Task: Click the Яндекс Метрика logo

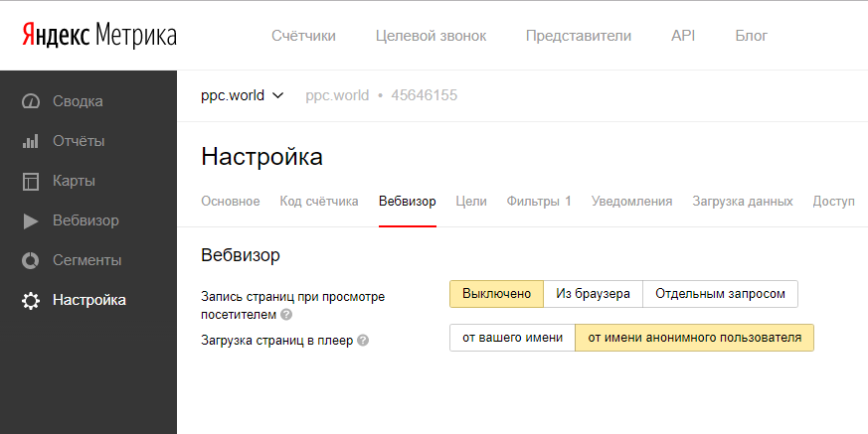Action: click(98, 36)
